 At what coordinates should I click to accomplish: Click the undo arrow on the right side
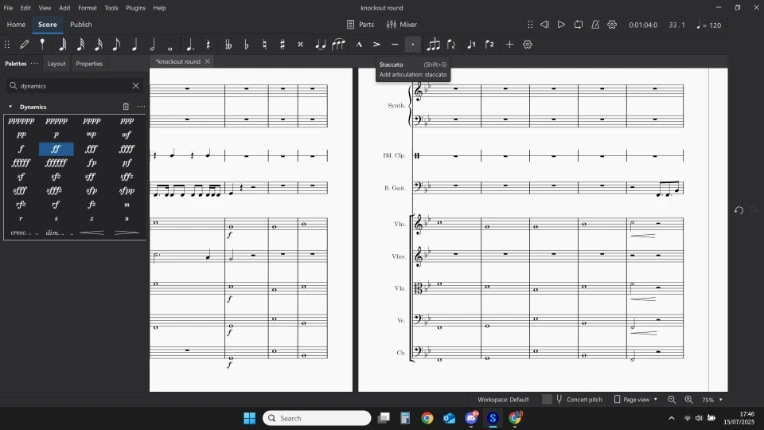pos(739,210)
